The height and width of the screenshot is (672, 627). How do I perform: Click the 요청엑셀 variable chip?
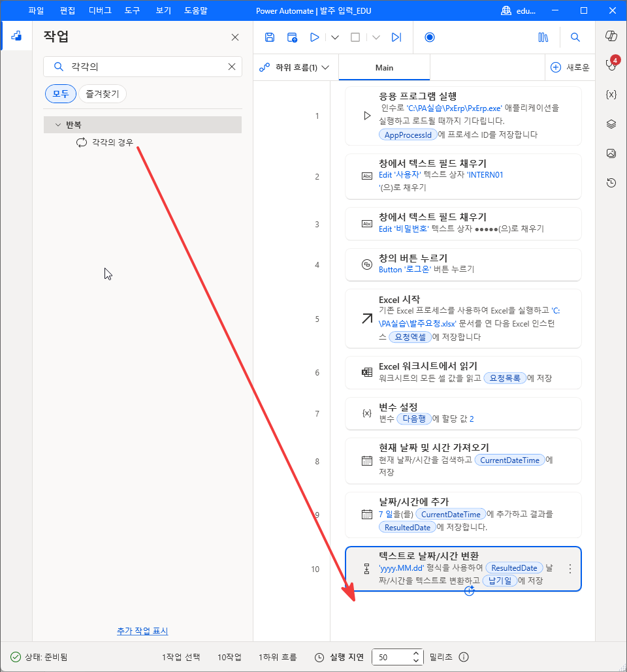(410, 337)
